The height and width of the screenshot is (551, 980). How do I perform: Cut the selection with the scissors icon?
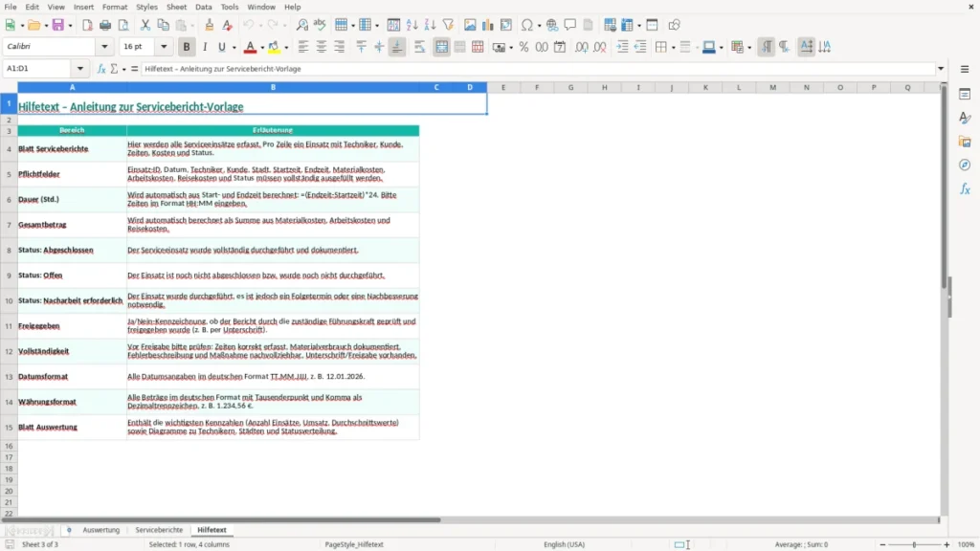[145, 25]
